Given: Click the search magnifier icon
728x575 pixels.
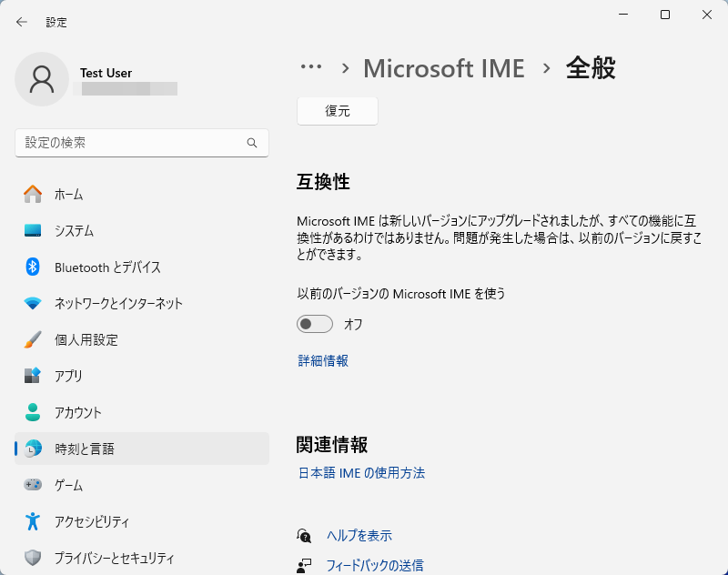Looking at the screenshot, I should coord(251,143).
